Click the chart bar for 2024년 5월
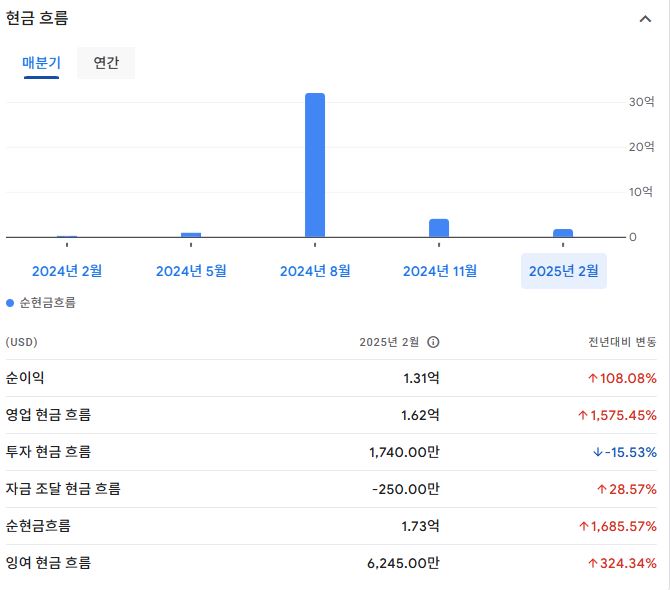 tap(191, 235)
